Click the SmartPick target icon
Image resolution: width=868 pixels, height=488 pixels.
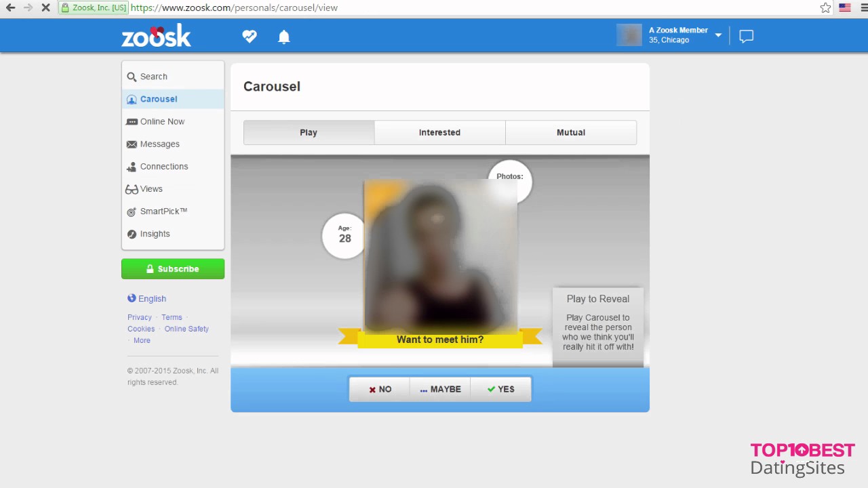pyautogui.click(x=132, y=211)
